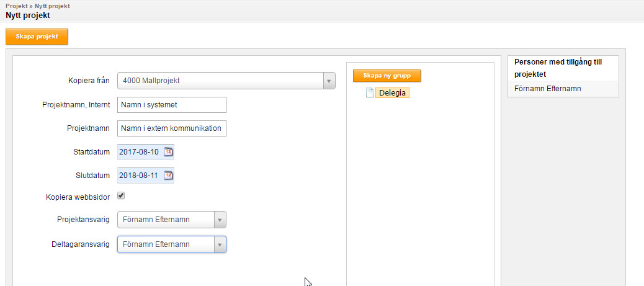
Task: Select Förnamn Efternamn in access list
Action: (547, 89)
